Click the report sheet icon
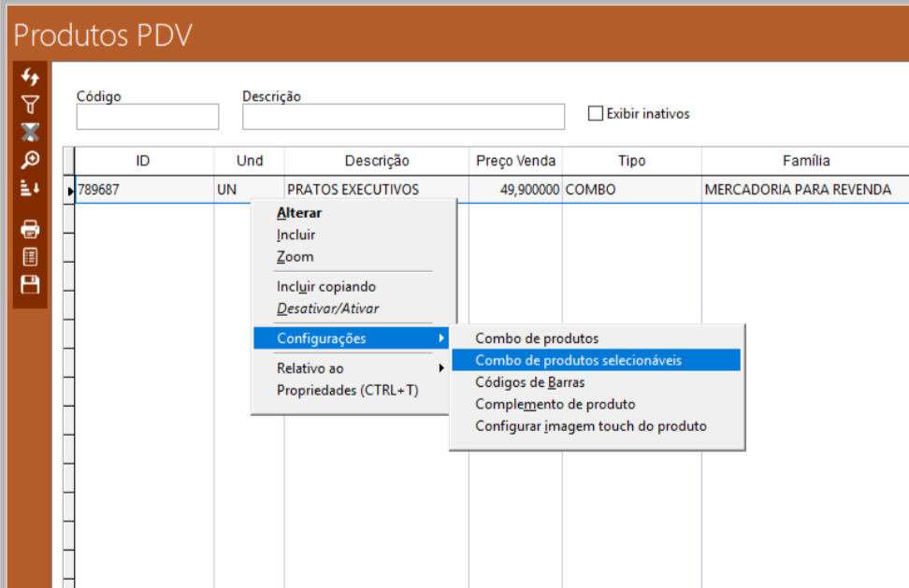 point(30,257)
